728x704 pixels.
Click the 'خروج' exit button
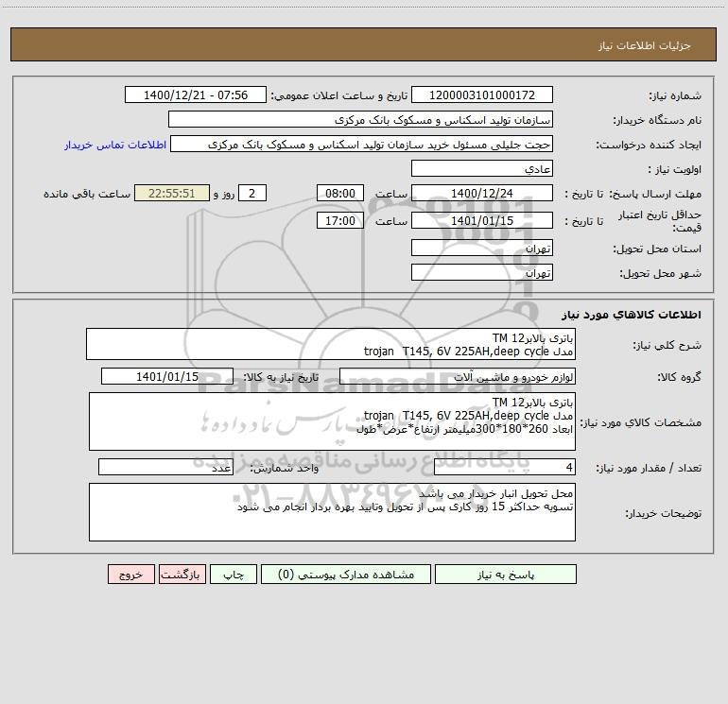(130, 575)
